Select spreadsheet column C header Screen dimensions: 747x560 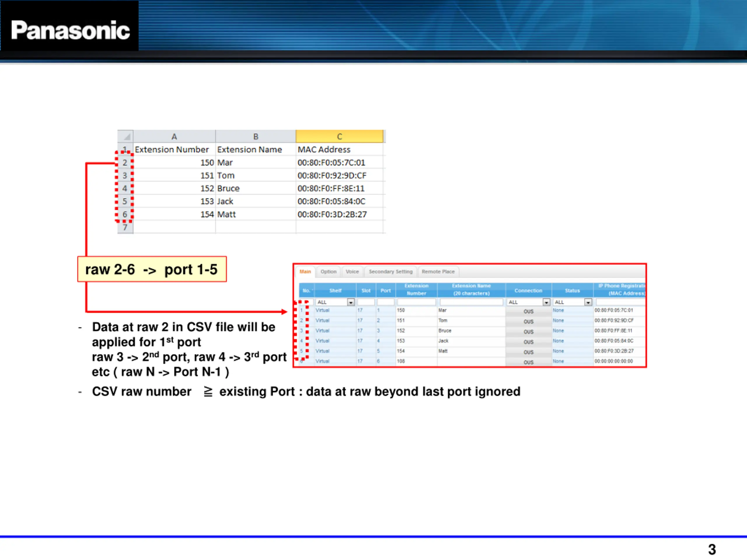[339, 136]
